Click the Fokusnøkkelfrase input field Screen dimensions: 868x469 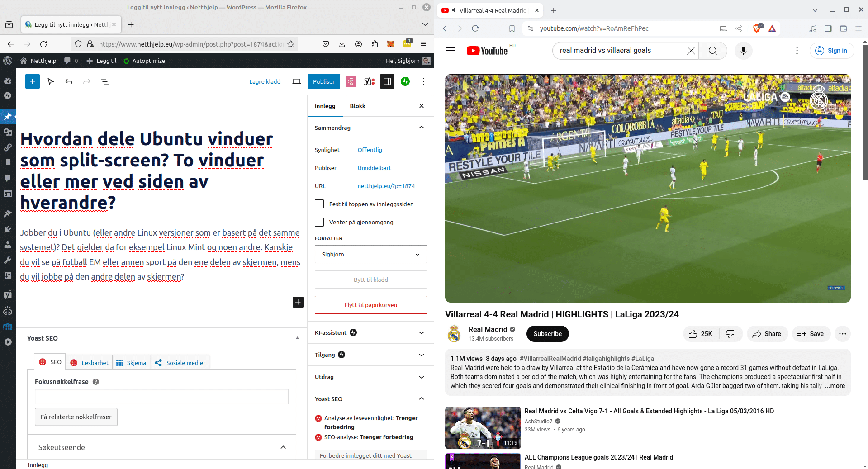pos(161,397)
